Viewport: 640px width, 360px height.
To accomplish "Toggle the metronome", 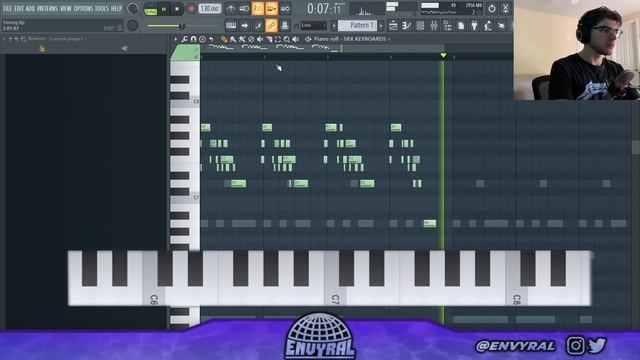I will tap(231, 8).
